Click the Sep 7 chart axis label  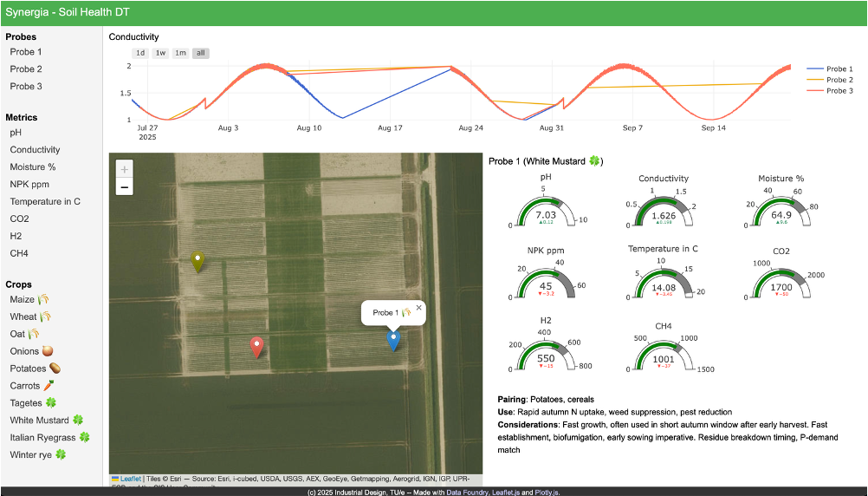click(x=632, y=127)
